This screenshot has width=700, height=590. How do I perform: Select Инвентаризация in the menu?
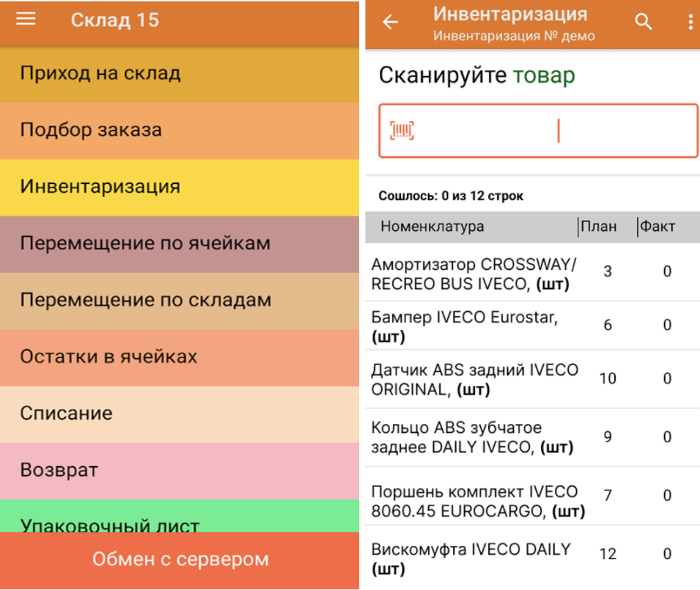point(179,187)
